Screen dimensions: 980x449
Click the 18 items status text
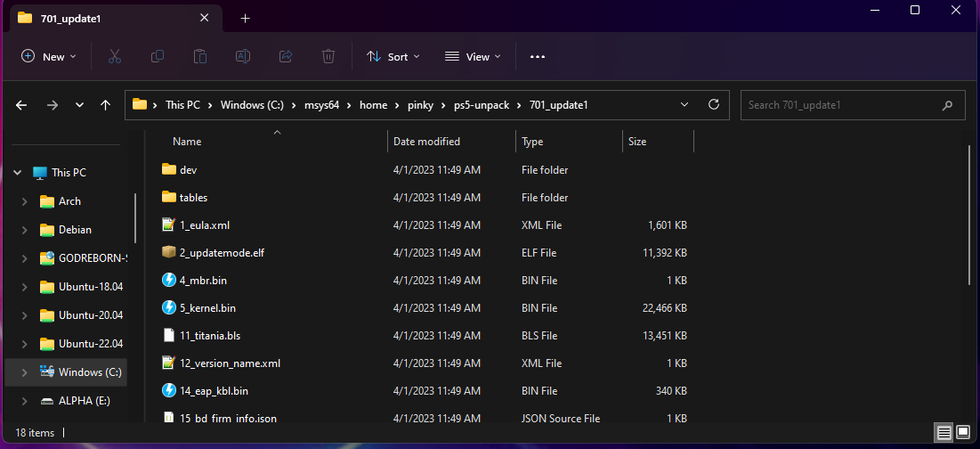pyautogui.click(x=35, y=433)
